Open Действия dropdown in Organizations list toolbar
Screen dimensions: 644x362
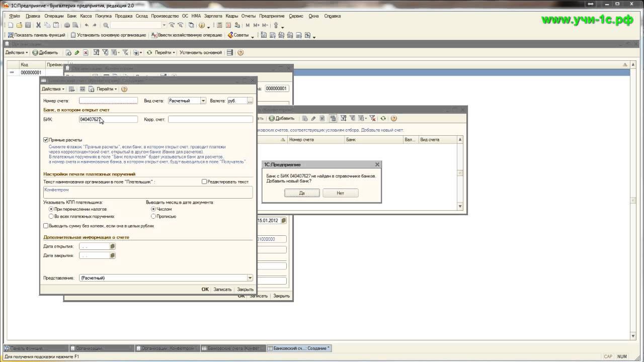(x=17, y=52)
